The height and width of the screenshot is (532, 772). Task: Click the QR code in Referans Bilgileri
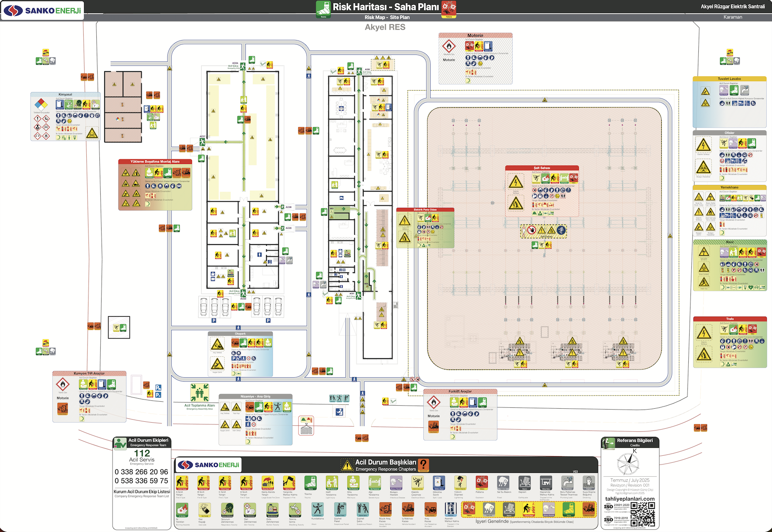[x=643, y=514]
